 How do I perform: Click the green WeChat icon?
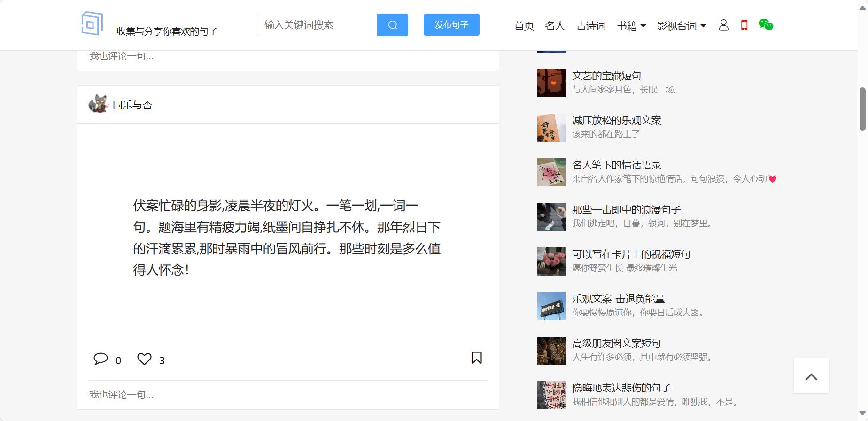click(x=766, y=25)
